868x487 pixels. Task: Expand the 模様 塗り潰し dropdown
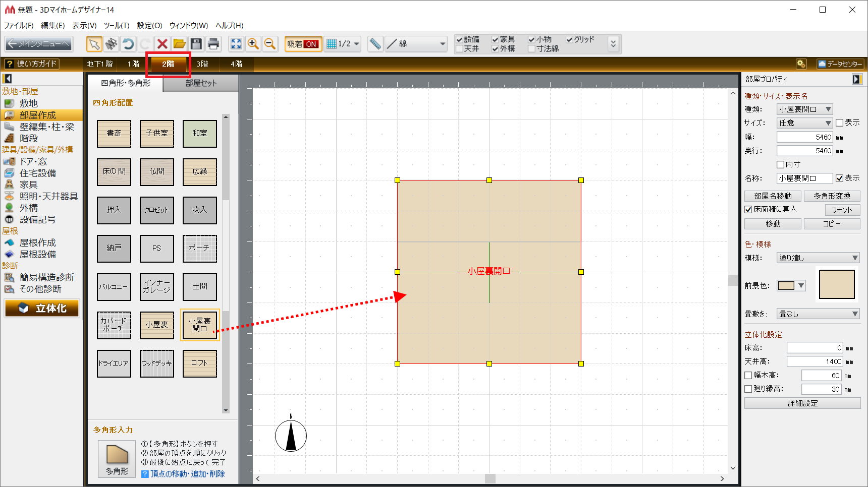pos(818,258)
